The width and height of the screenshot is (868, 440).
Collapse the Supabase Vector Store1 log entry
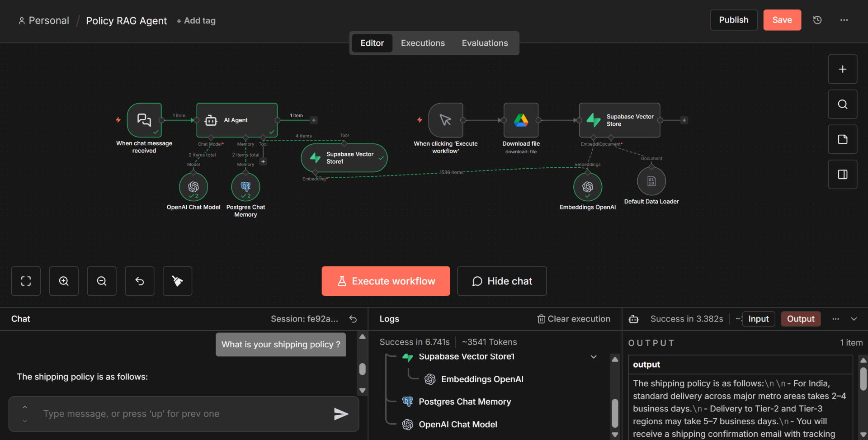point(594,357)
